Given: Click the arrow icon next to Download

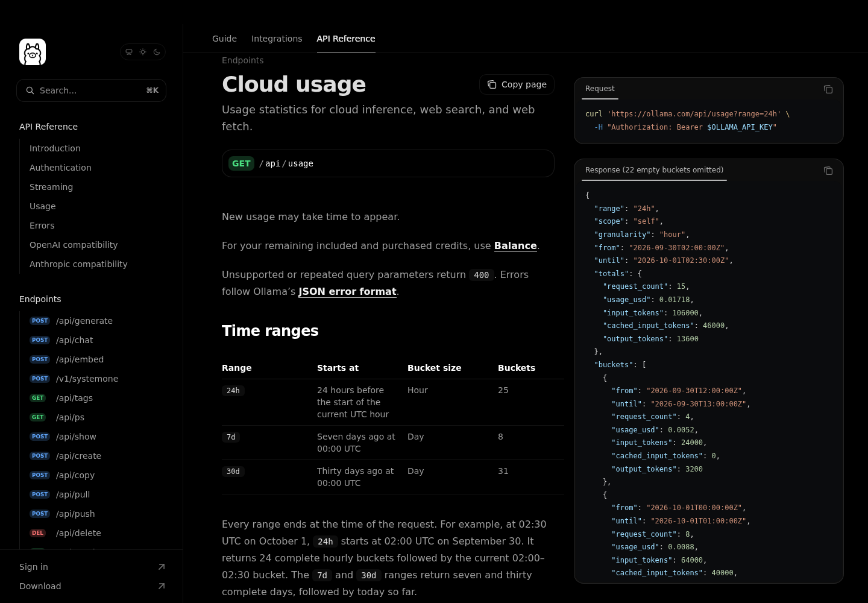Looking at the screenshot, I should click(162, 586).
